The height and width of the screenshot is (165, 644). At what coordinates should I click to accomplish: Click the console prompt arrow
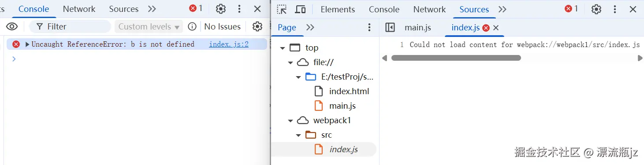click(14, 59)
